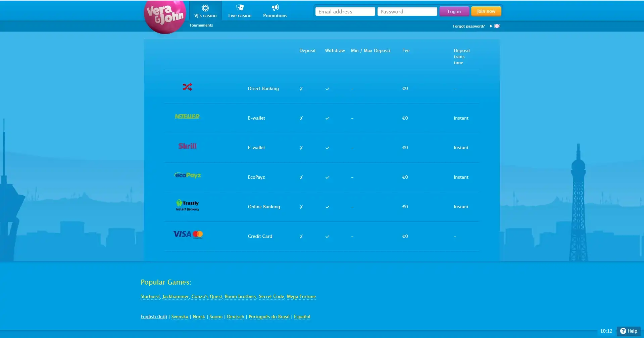
Task: Open the Starburst game link
Action: click(x=150, y=296)
